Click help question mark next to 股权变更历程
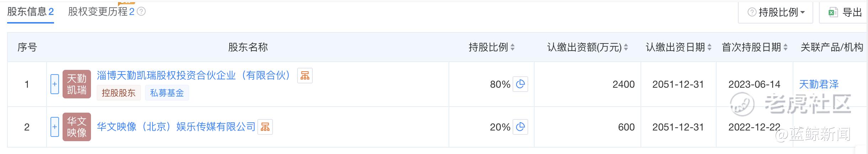Image resolution: width=868 pixels, height=154 pixels. click(141, 12)
